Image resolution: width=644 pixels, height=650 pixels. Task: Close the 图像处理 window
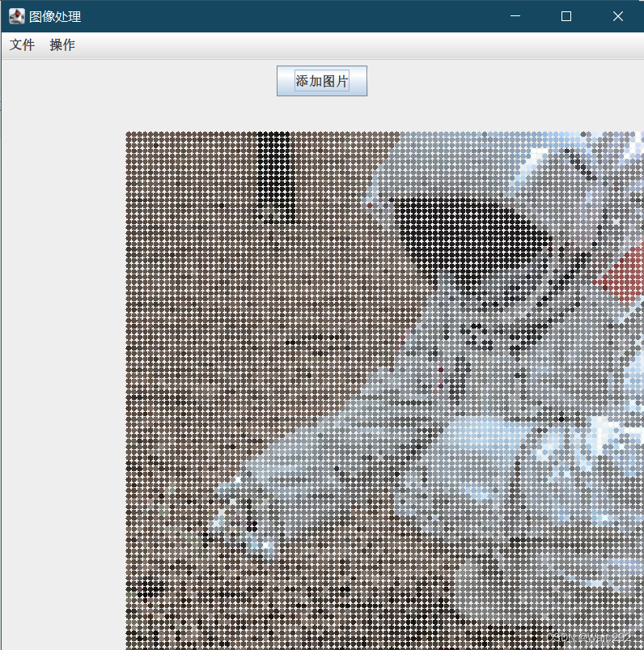[617, 16]
